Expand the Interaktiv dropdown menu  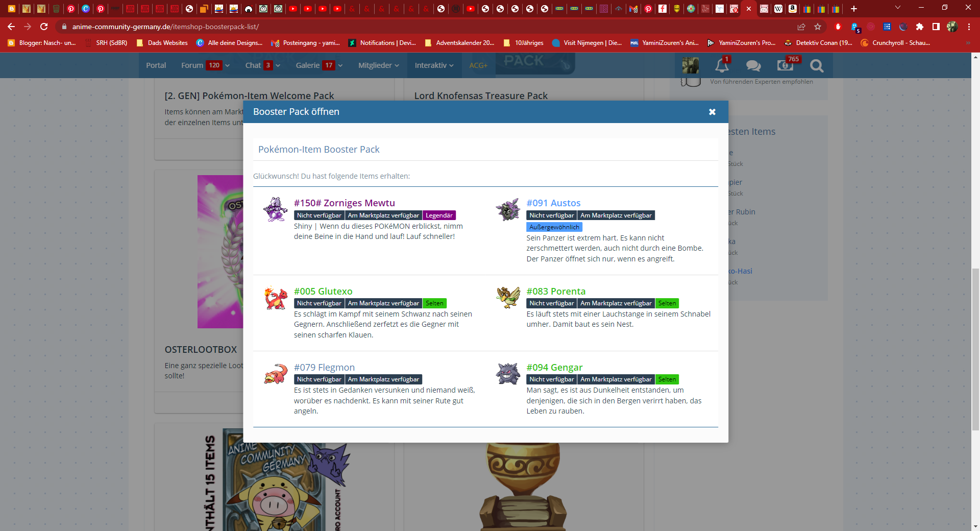point(434,65)
